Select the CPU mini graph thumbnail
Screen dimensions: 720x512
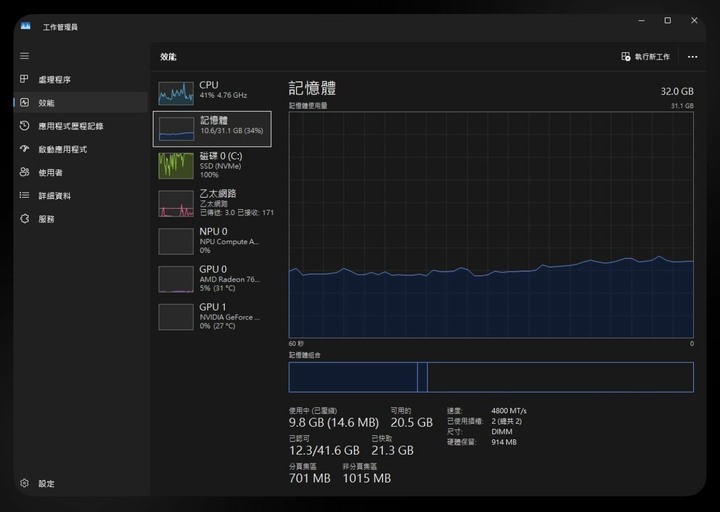point(176,93)
